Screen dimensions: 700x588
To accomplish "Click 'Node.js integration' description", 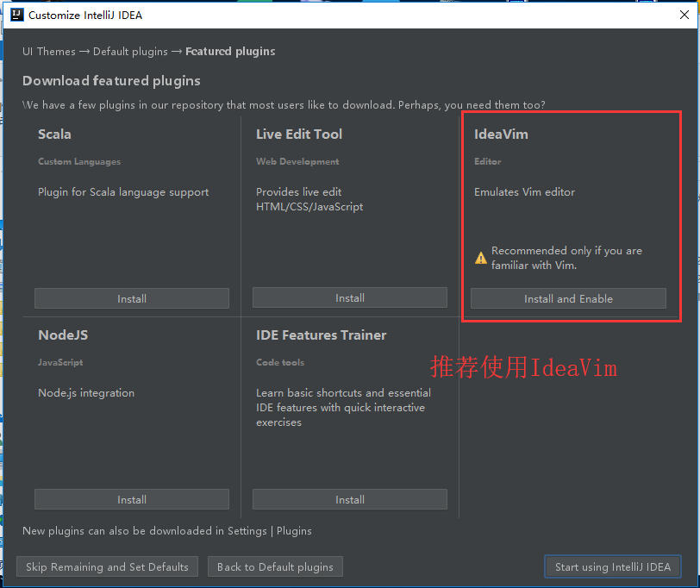I will click(x=86, y=393).
